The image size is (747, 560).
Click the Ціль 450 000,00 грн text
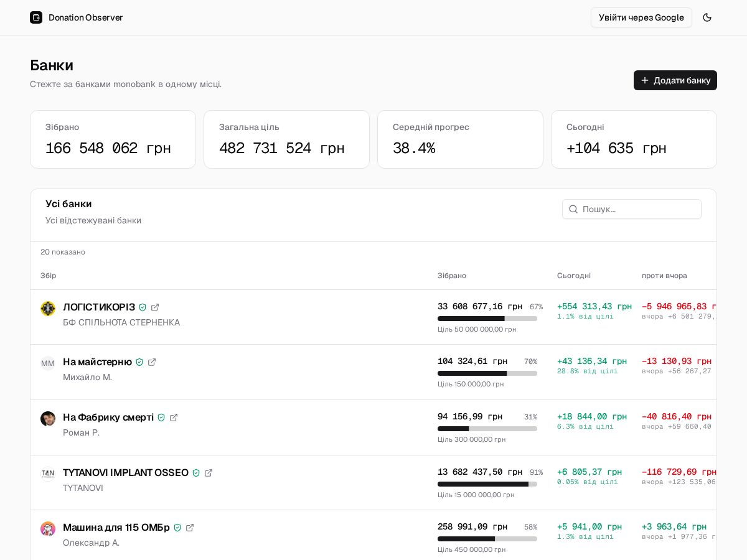click(472, 549)
